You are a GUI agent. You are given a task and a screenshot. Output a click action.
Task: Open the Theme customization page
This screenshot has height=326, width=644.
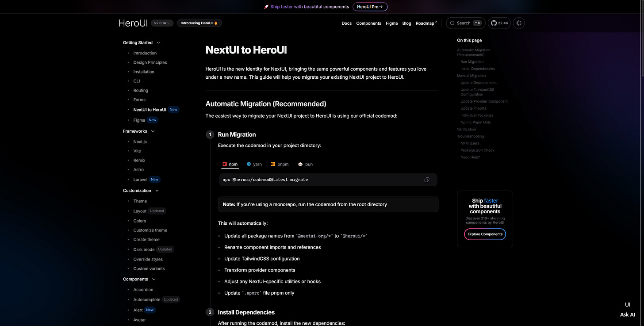140,201
